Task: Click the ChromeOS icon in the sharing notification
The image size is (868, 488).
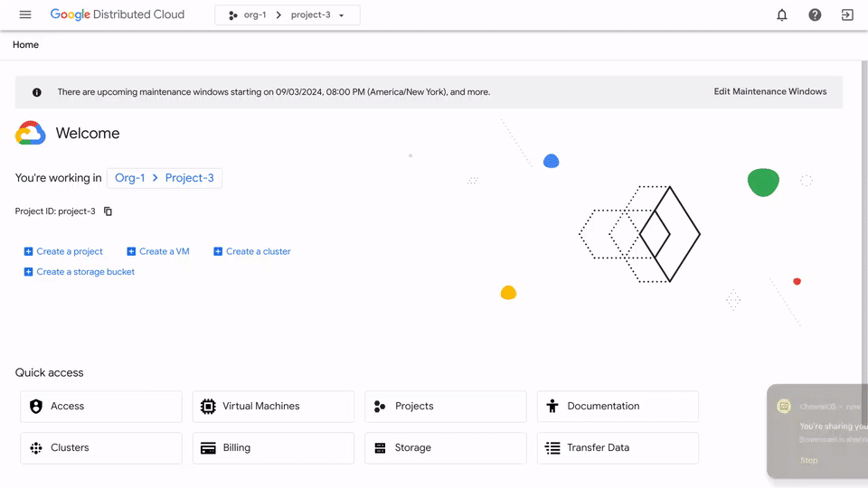Action: (784, 407)
